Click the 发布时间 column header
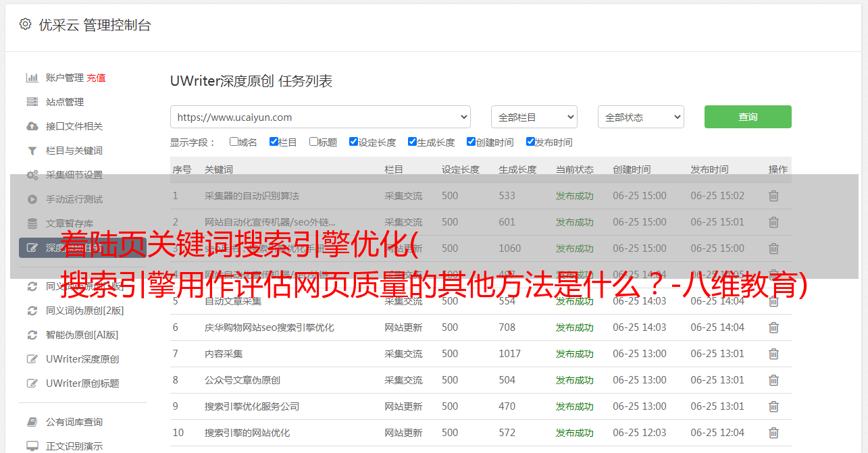This screenshot has width=868, height=453. click(x=709, y=169)
